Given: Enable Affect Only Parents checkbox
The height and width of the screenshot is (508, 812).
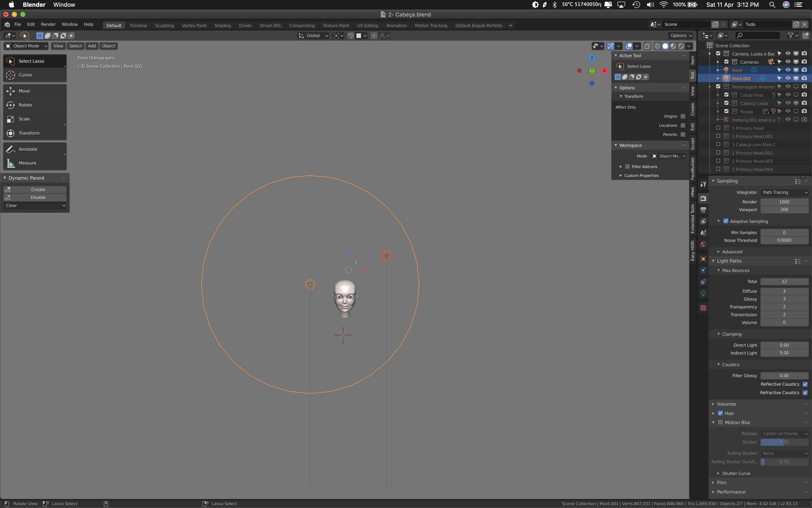Looking at the screenshot, I should tap(683, 134).
